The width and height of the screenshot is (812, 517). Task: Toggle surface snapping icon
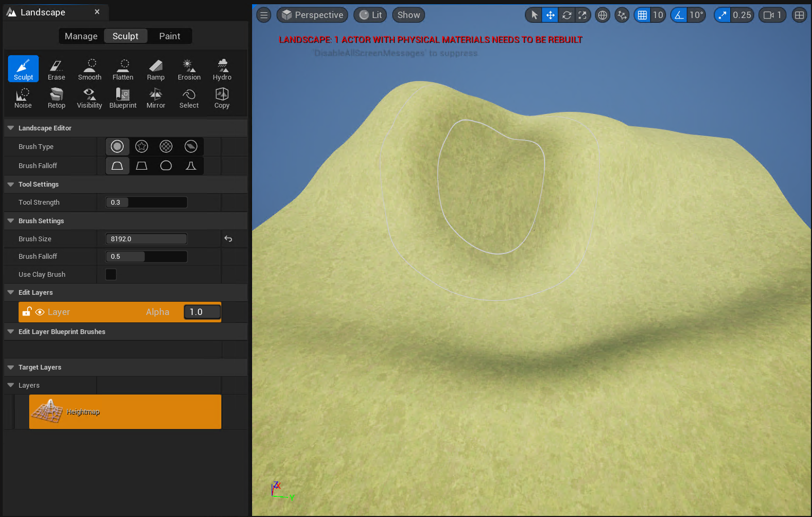622,15
